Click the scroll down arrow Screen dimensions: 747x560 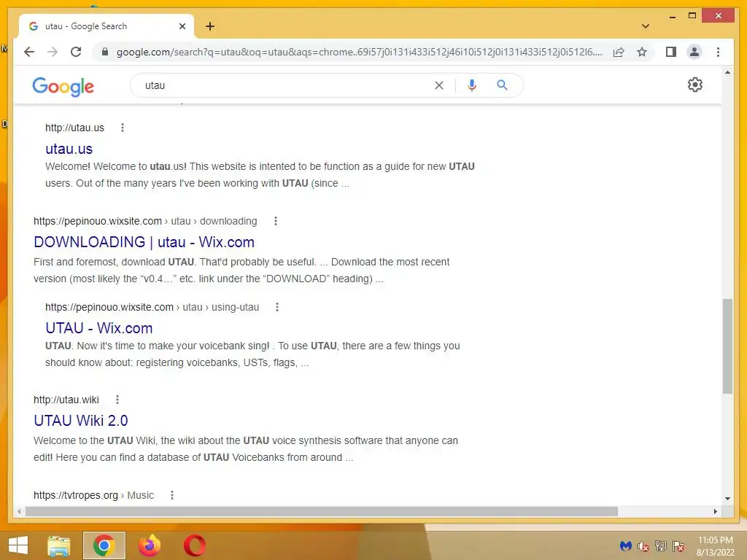point(727,499)
